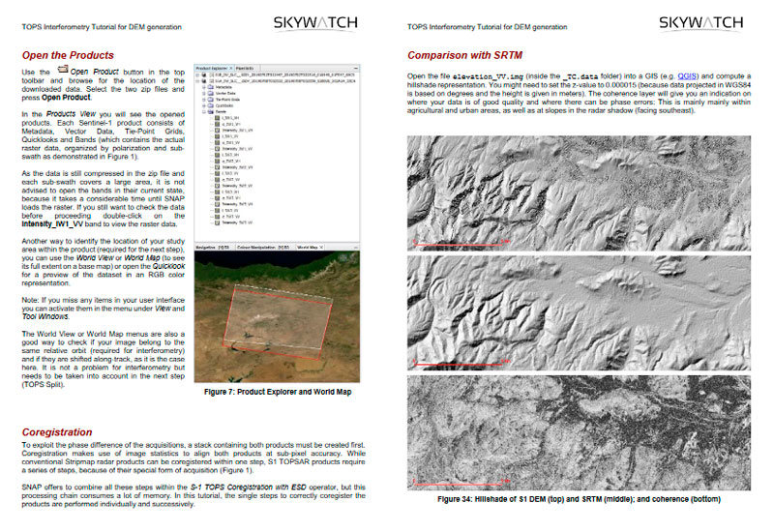Click the Figure 34 hillshade caption
This screenshot has height=532, width=774.
tap(579, 499)
